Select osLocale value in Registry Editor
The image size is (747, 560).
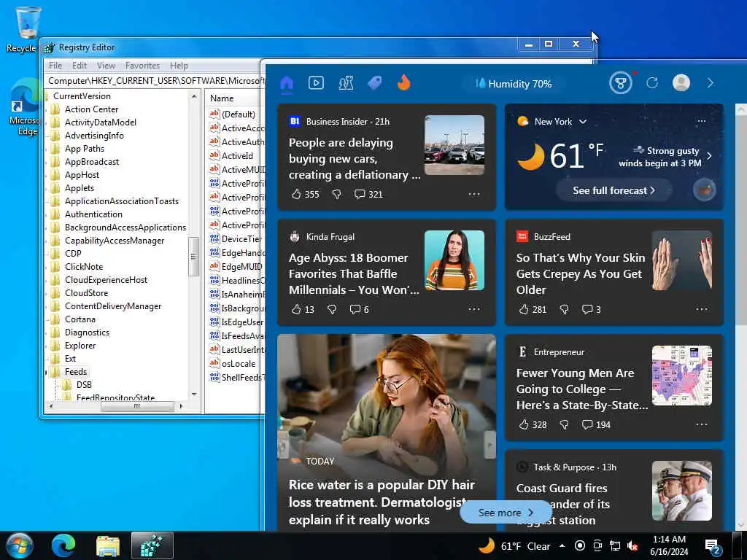(239, 364)
